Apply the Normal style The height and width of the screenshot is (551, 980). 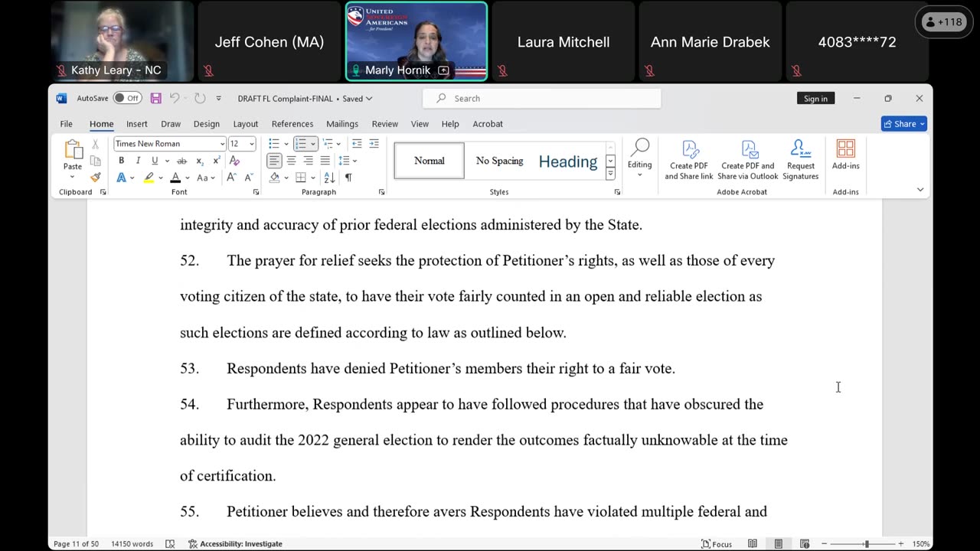click(x=430, y=161)
